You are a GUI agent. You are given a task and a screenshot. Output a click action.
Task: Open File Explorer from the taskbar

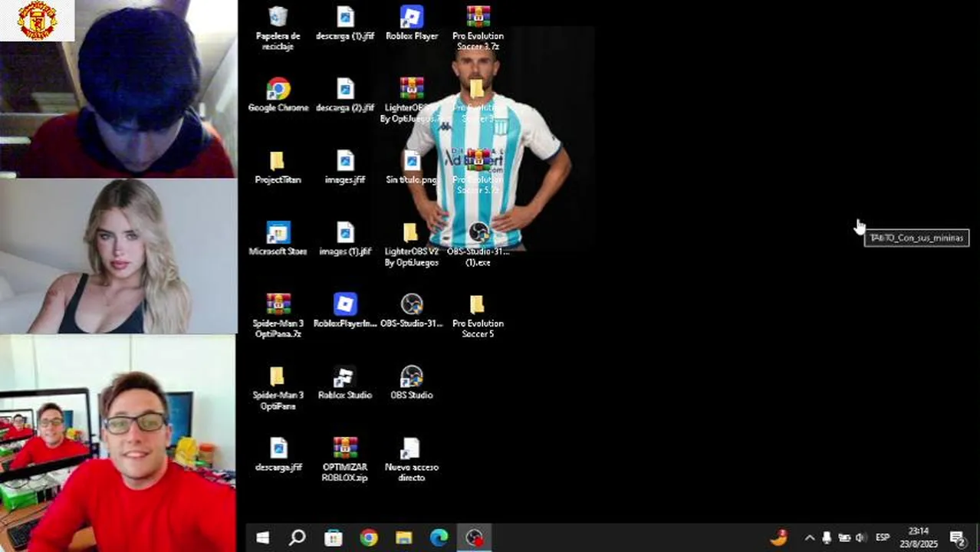coord(403,538)
